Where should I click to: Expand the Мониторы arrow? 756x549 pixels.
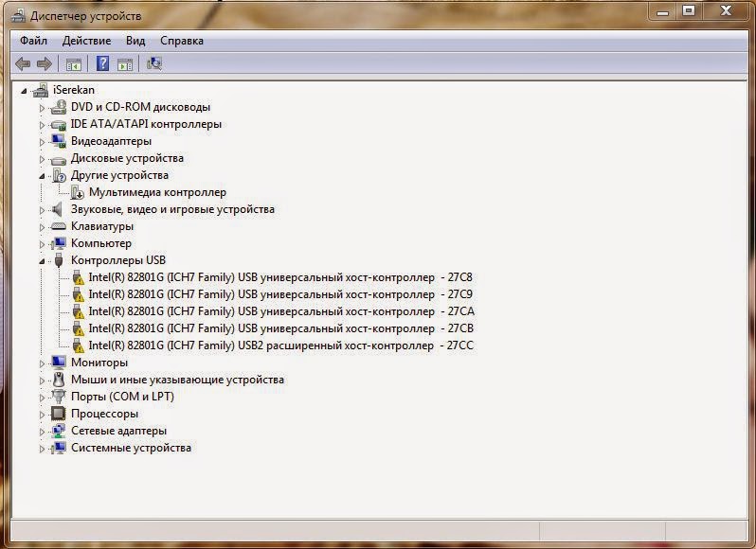[x=42, y=363]
